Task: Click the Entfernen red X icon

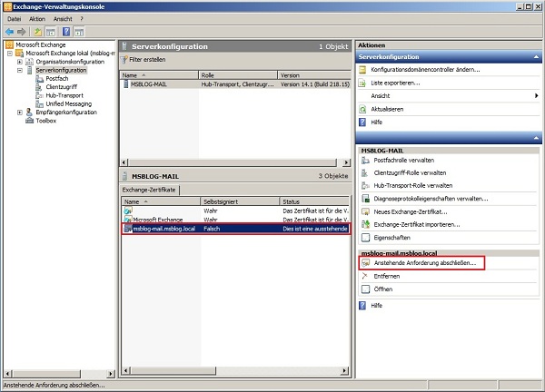Action: coord(365,277)
